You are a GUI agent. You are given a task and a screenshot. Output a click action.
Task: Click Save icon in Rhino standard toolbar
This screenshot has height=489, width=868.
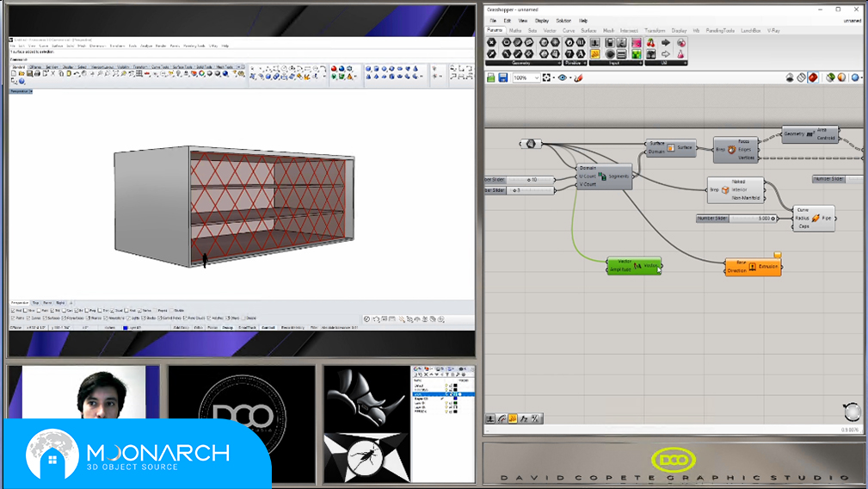(x=29, y=73)
